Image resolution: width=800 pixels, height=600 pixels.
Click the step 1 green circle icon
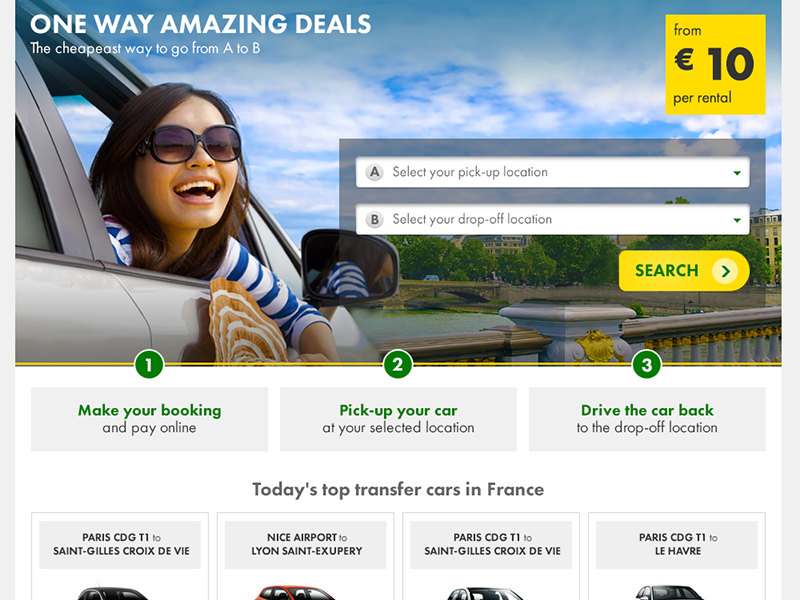pyautogui.click(x=149, y=364)
